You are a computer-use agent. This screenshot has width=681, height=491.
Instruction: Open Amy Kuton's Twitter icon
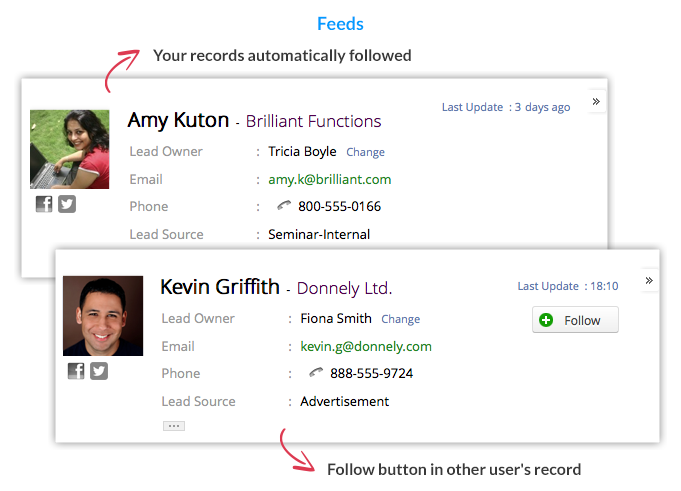click(x=67, y=204)
